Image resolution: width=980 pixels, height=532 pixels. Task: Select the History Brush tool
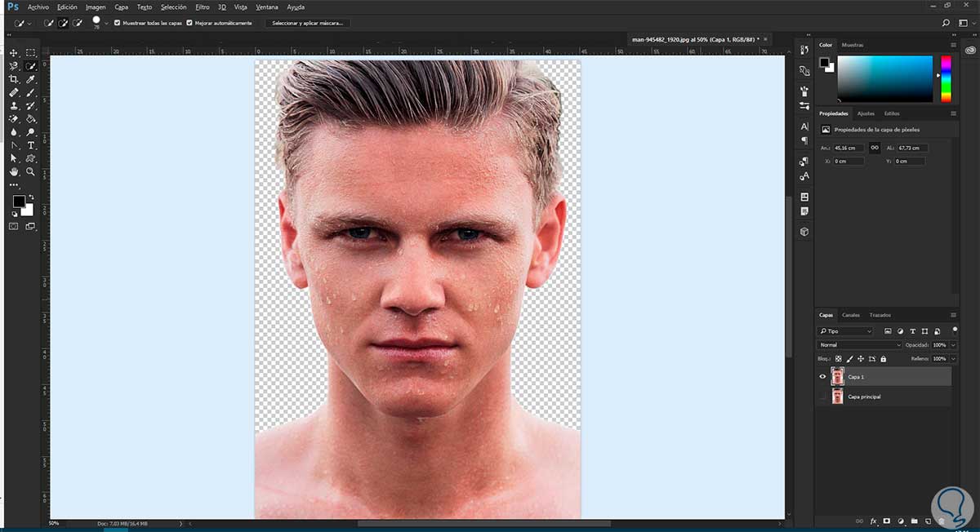(x=30, y=105)
